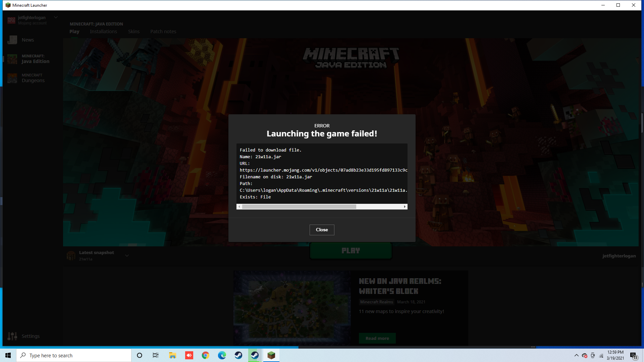Viewport: 644px width, 362px height.
Task: Open Minecraft Dungeons sidebar icon
Action: (12, 78)
